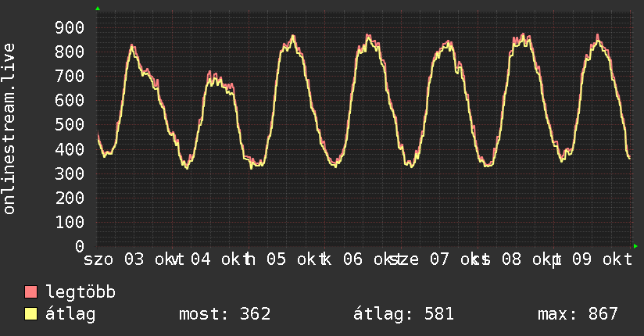Screen dimensions: 644x336
Task: Click the most: 362 current value
Action: [x=224, y=314]
